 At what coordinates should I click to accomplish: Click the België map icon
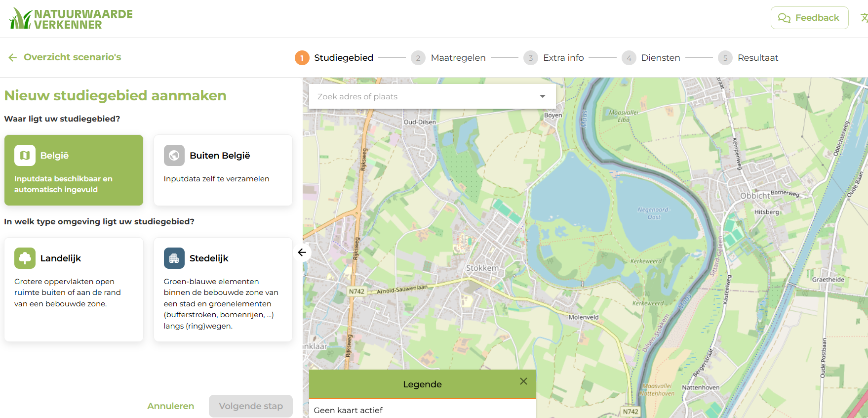point(25,156)
